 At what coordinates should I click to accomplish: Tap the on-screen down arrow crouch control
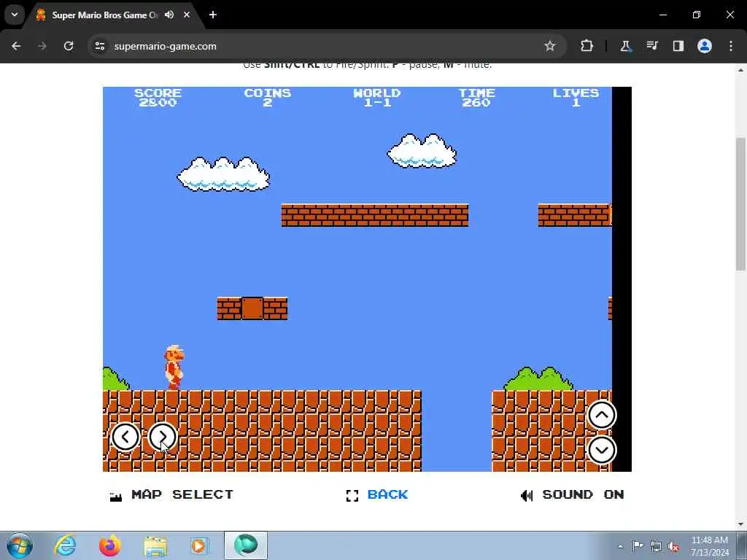point(602,450)
